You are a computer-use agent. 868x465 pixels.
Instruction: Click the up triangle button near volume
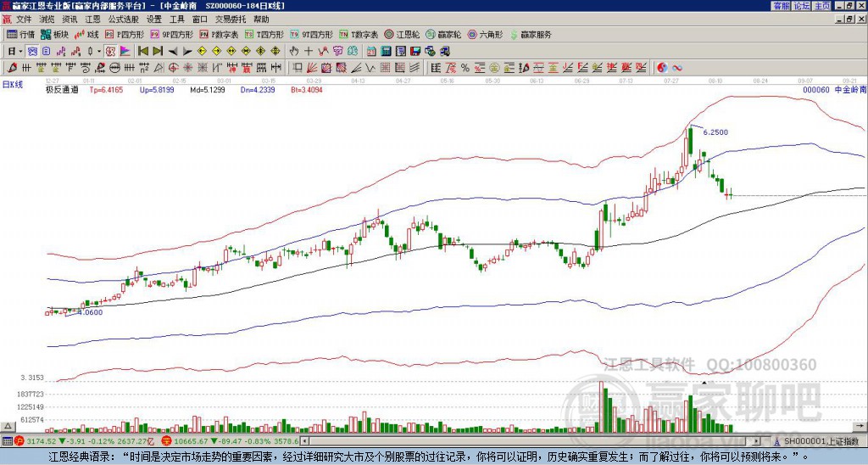click(x=8, y=426)
